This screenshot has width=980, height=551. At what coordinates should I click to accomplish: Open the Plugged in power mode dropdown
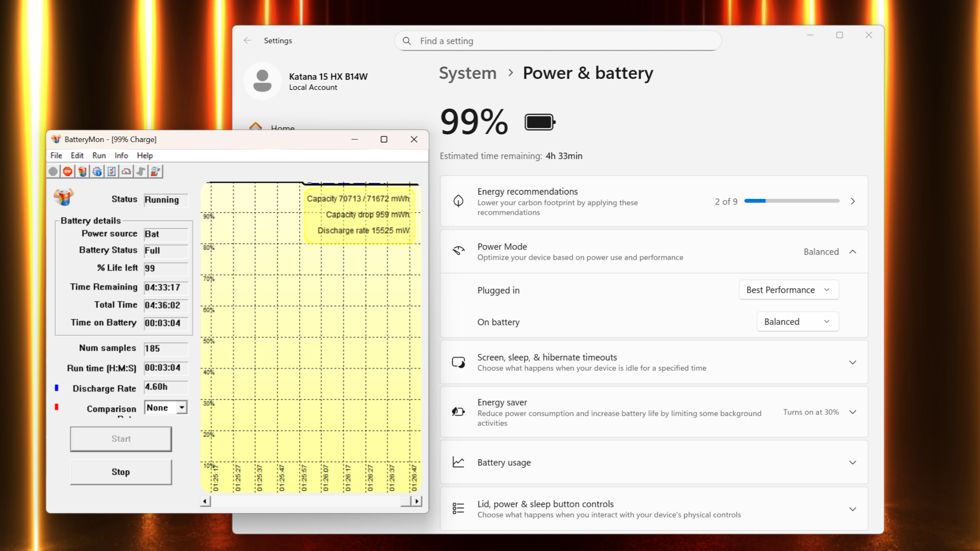(788, 290)
